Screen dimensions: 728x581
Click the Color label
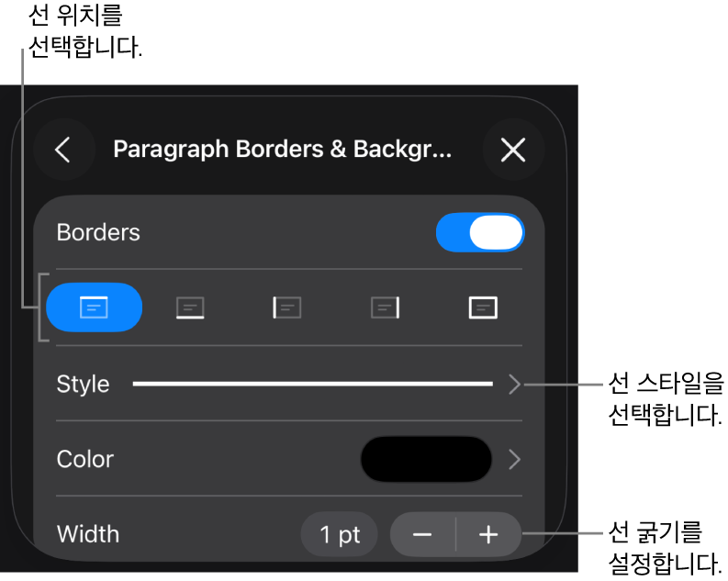click(x=85, y=460)
